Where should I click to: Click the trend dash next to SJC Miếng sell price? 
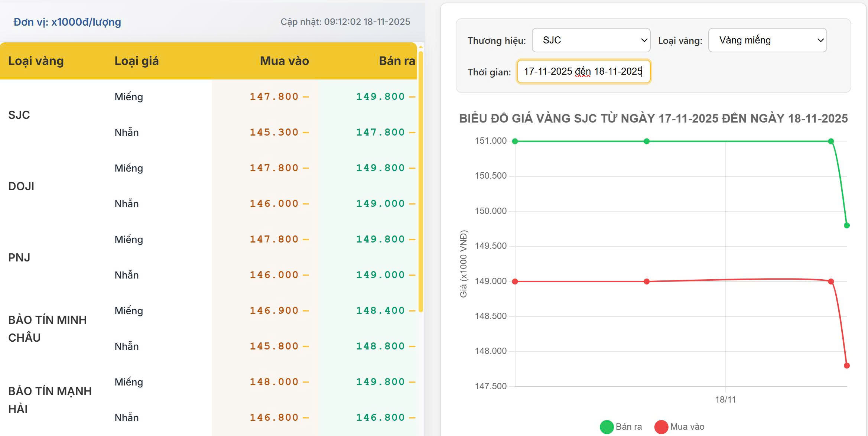click(x=412, y=97)
